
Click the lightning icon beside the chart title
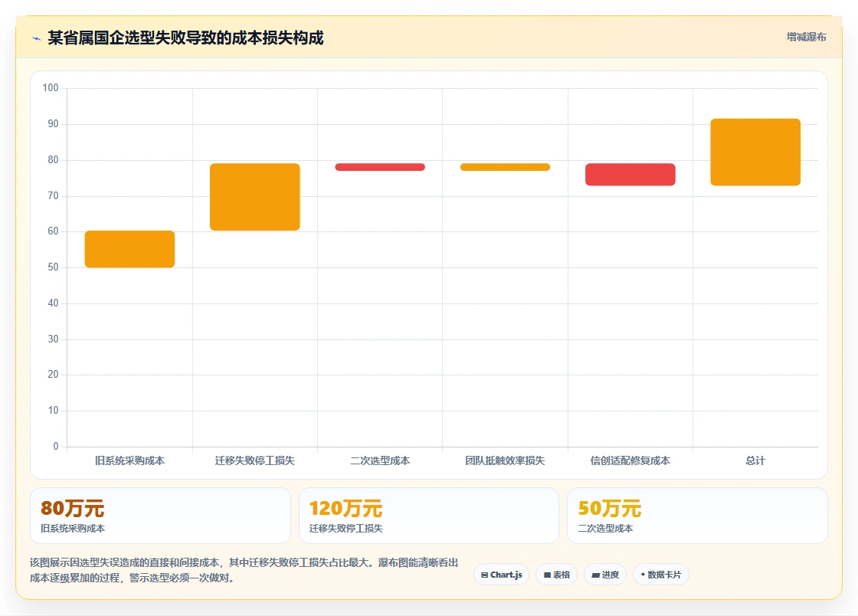click(x=37, y=38)
